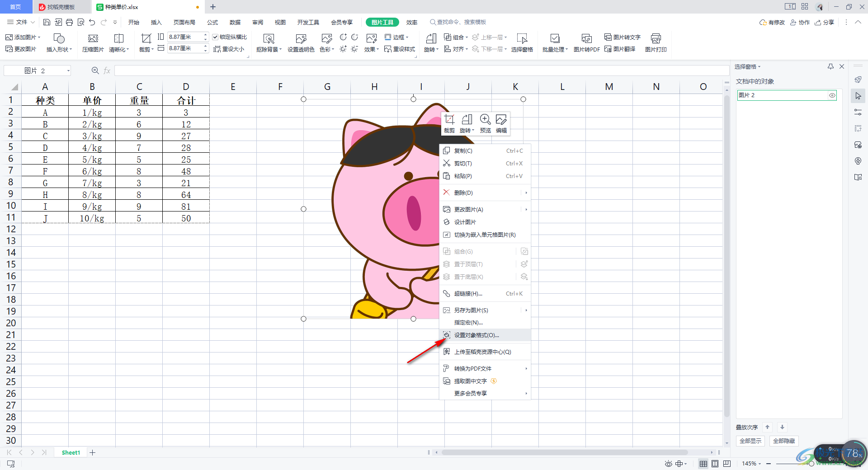Click the Sheet1 tab
Image resolution: width=868 pixels, height=470 pixels.
click(x=71, y=452)
